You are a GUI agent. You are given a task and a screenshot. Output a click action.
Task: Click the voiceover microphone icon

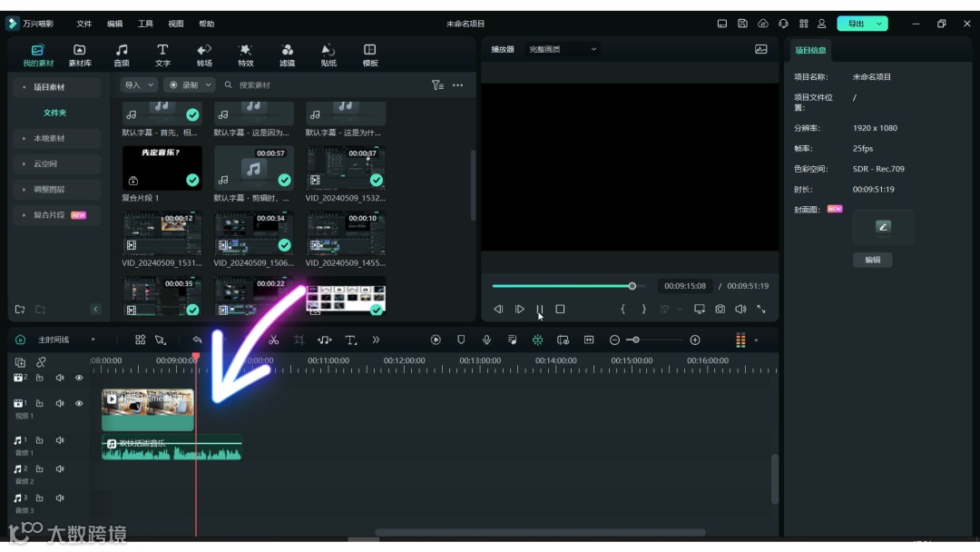tap(486, 340)
